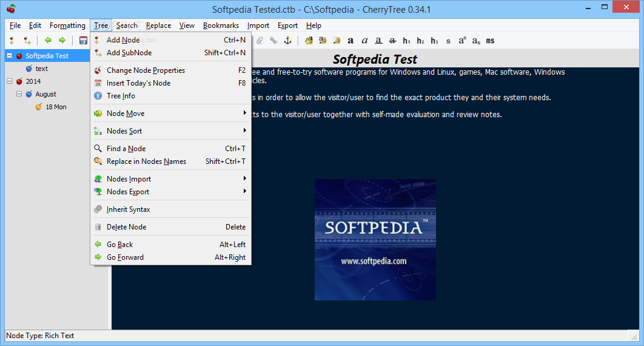Toggle small text with the 's' icon
The width and height of the screenshot is (644, 346).
(448, 41)
